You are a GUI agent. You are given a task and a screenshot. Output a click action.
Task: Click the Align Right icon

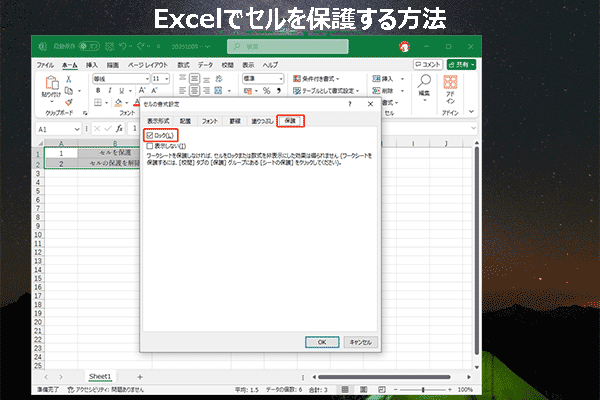pos(207,91)
